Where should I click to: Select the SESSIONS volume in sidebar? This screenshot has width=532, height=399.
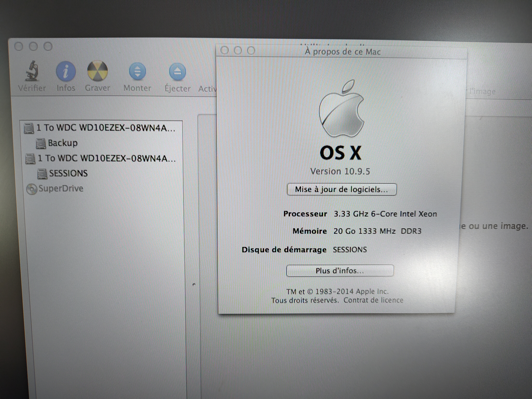point(68,173)
